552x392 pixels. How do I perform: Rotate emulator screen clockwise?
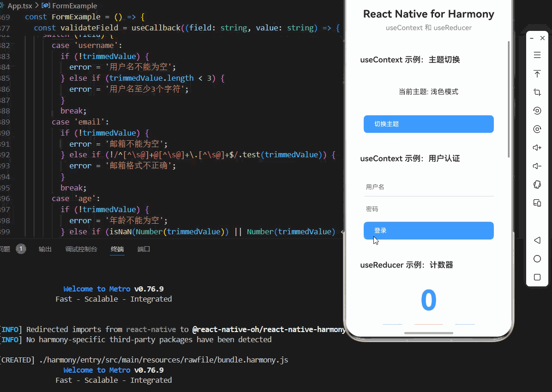537,129
